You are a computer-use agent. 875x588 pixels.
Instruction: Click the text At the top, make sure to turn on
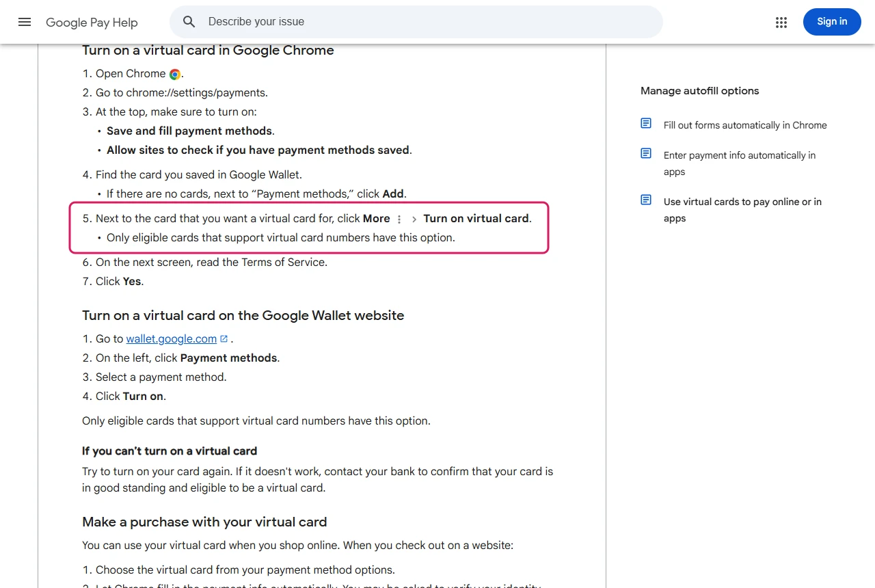click(176, 111)
